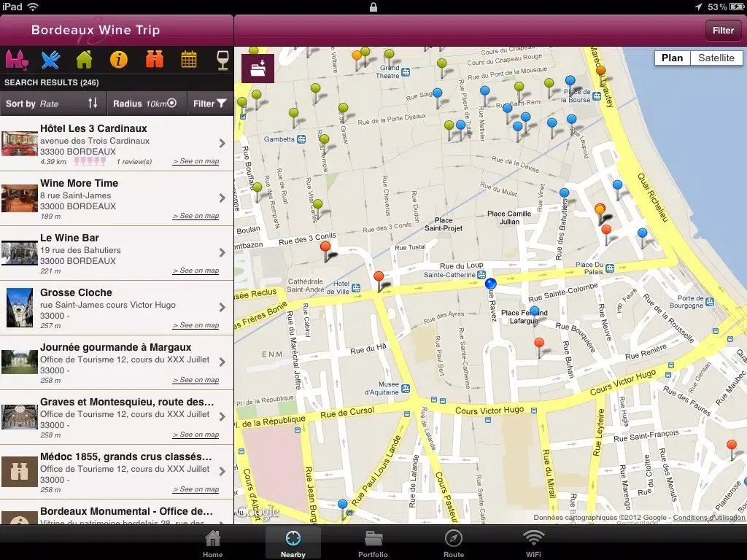Switch map to Plan view
Viewport: 747px width, 560px height.
coord(672,58)
